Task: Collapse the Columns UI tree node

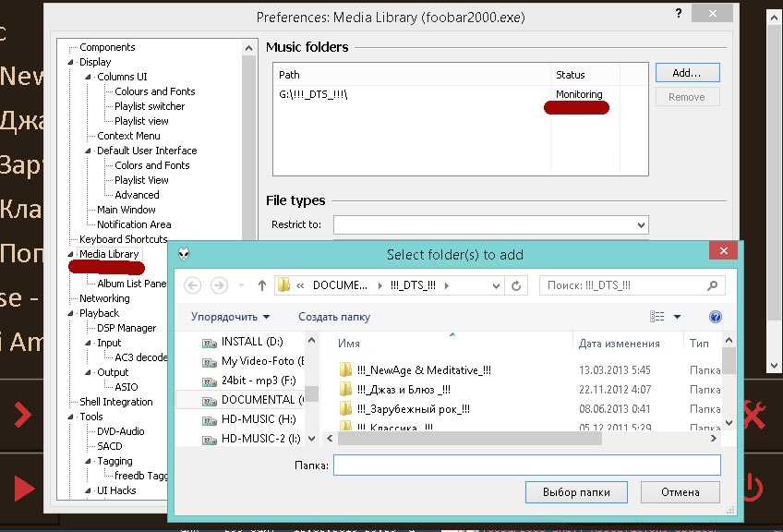Action: [88, 77]
